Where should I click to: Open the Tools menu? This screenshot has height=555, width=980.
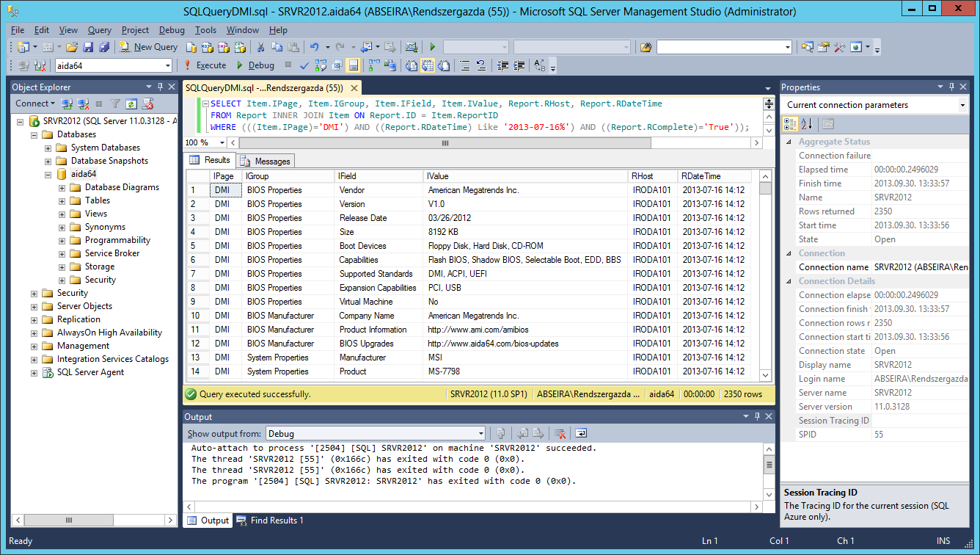[205, 30]
